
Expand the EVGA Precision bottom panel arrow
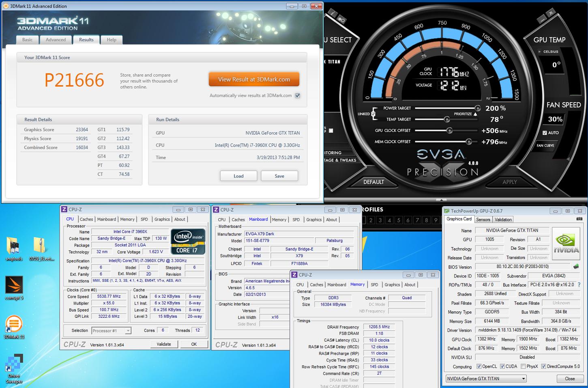click(441, 200)
